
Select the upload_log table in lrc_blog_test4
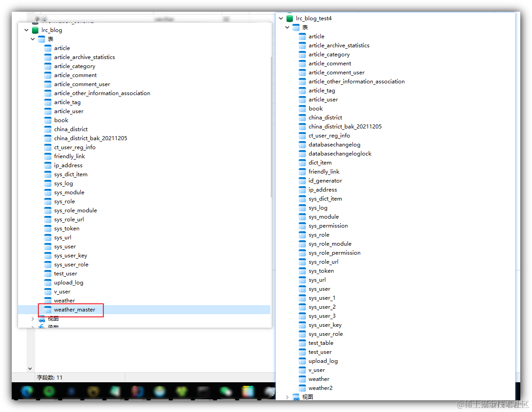point(323,361)
